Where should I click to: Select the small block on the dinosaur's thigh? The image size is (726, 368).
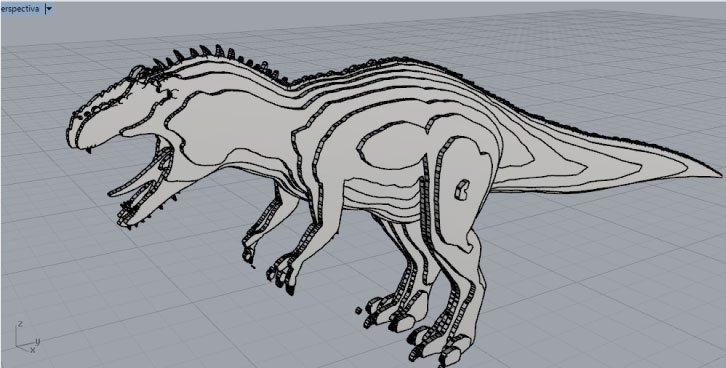tap(462, 190)
